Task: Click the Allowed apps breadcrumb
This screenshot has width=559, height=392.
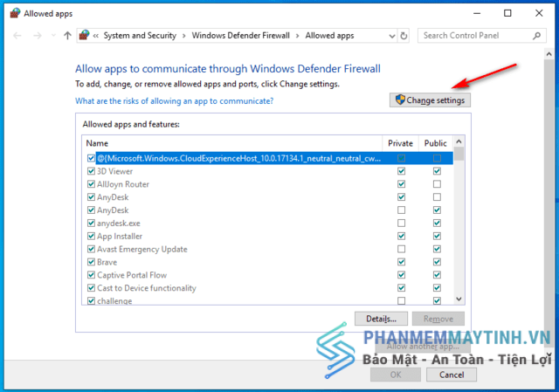Action: tap(329, 36)
